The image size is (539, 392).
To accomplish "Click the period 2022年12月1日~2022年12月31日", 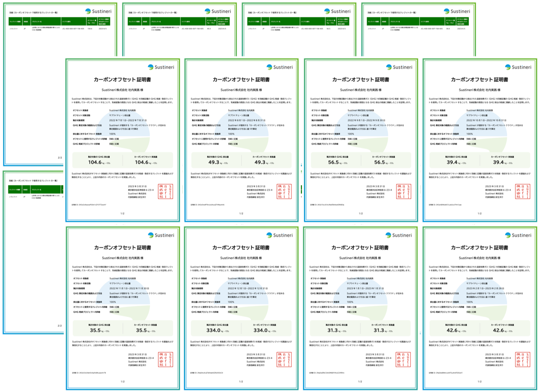I will (248, 289).
